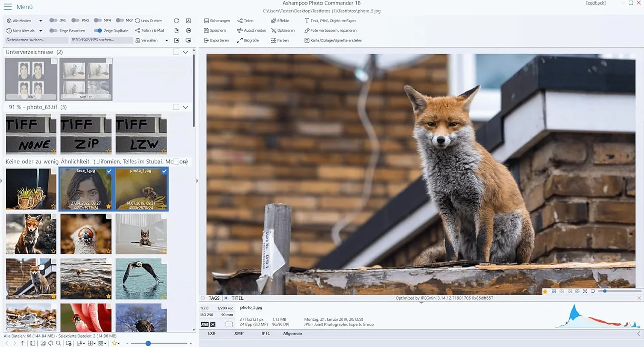Select the TIFF LZW thumbnail
The width and height of the screenshot is (644, 347).
coord(141,134)
